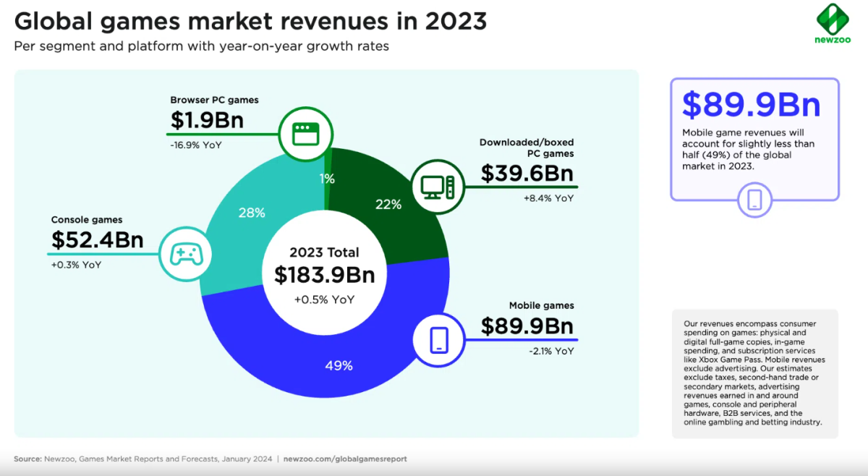Screen dimensions: 868x476
Task: Click the large $89.9Bn callout headline
Action: [x=752, y=106]
